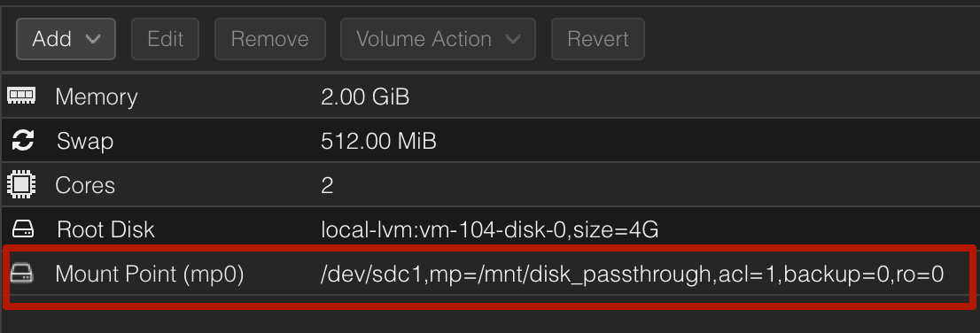Click the Edit button
Image resolution: width=980 pixels, height=333 pixels.
pos(165,39)
